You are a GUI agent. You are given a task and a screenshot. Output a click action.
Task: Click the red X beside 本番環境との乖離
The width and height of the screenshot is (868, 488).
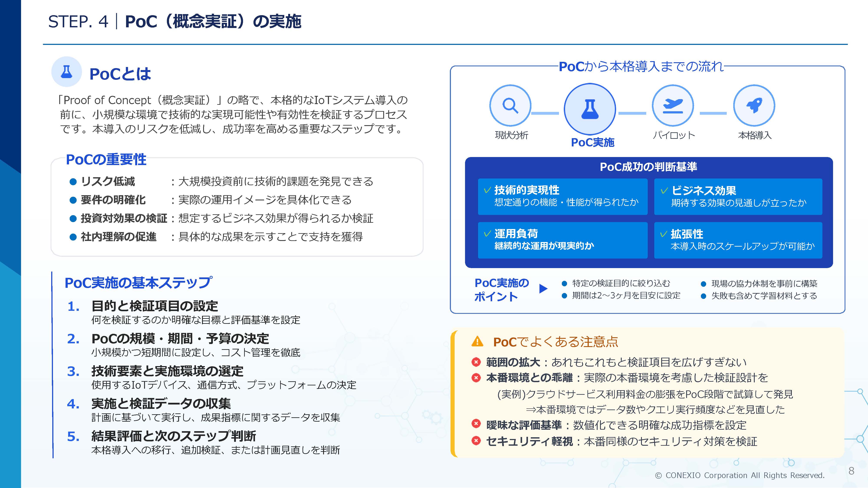(476, 378)
